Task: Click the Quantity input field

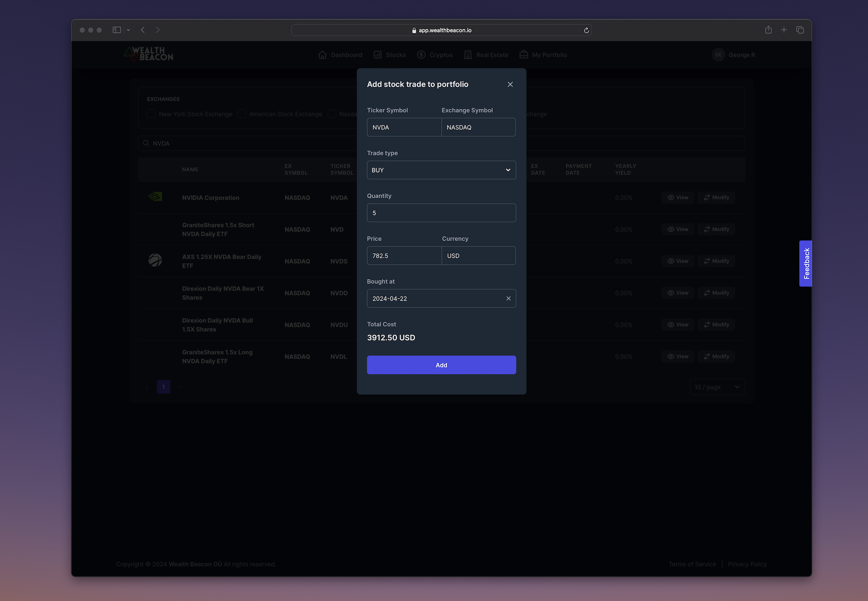Action: click(441, 213)
